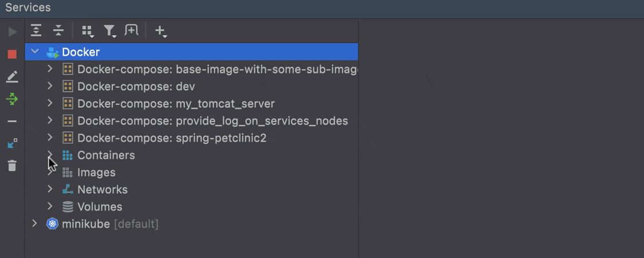Expand the Docker-compose: dev node

50,86
